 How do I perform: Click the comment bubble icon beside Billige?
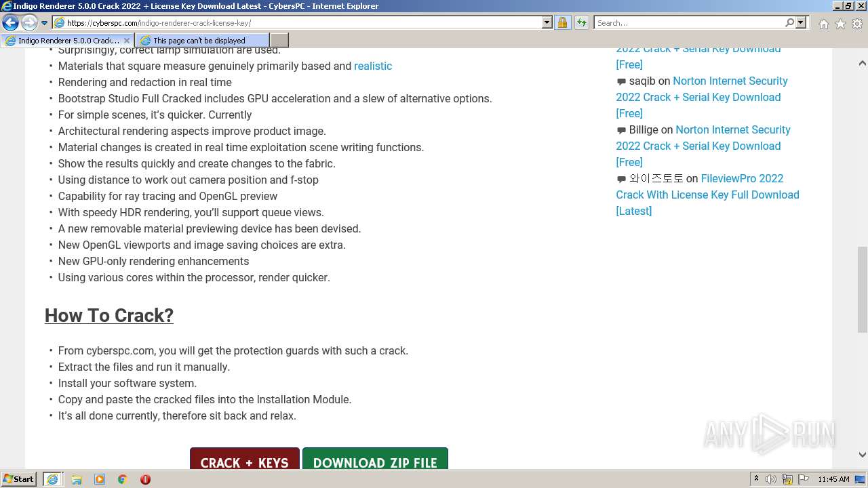click(x=621, y=130)
